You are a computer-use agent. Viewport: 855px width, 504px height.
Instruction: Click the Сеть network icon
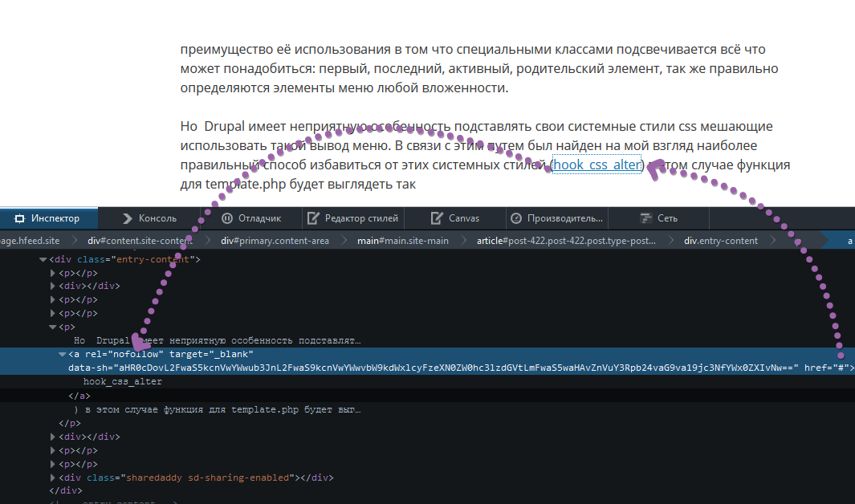pyautogui.click(x=646, y=218)
